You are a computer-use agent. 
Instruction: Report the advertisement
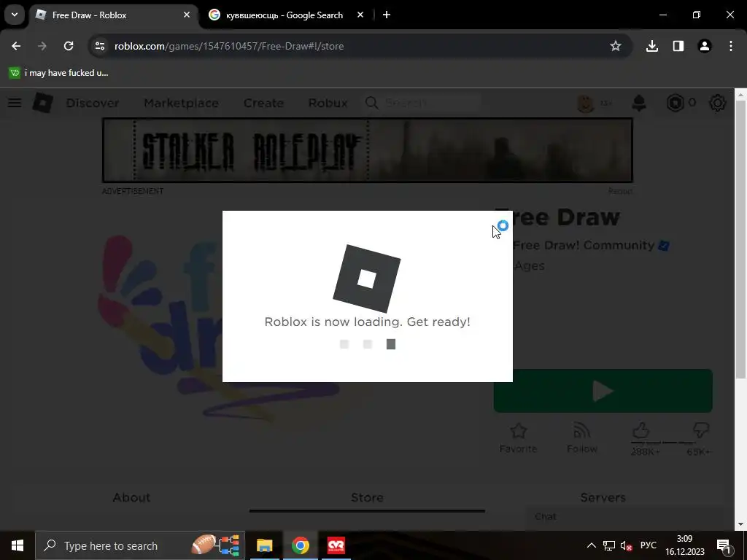620,191
